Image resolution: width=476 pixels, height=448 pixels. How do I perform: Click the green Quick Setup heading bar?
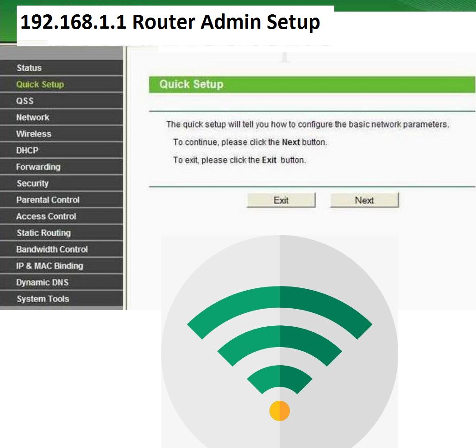coord(312,84)
